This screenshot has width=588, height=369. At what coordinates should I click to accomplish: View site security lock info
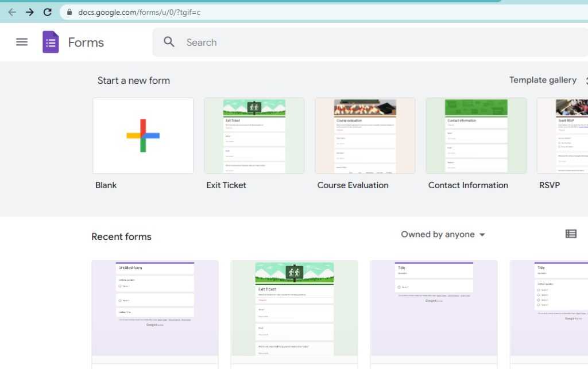coord(69,12)
